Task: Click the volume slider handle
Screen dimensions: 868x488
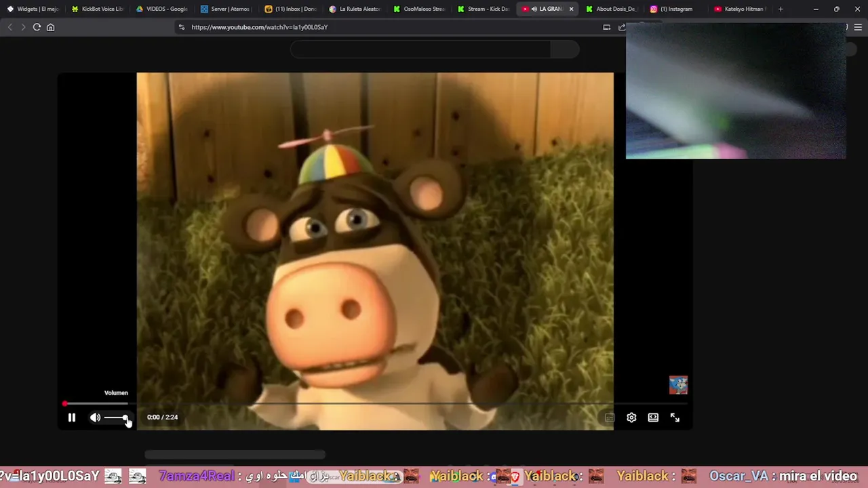Action: (x=125, y=418)
